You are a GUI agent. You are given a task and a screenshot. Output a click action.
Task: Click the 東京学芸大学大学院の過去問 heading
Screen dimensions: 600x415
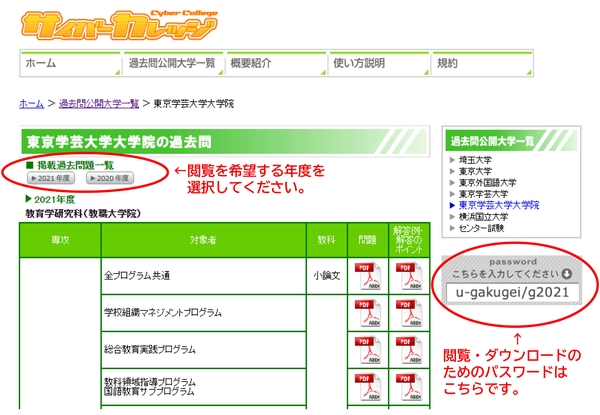pyautogui.click(x=119, y=142)
